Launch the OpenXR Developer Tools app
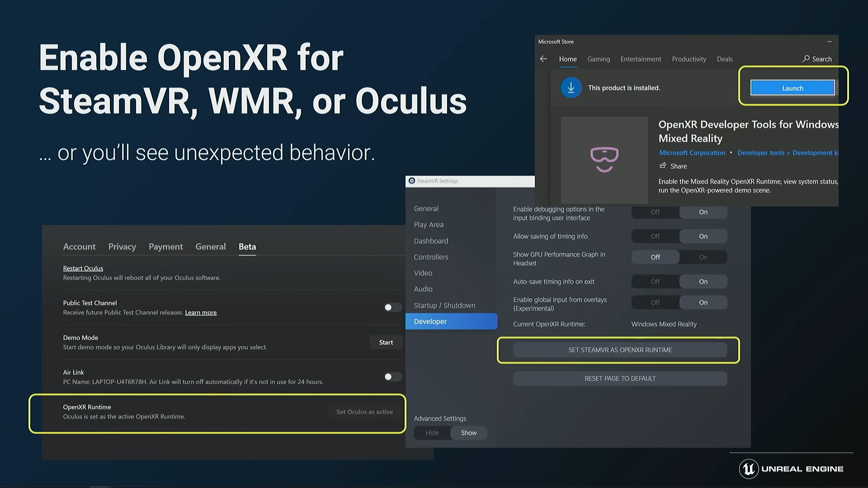This screenshot has width=868, height=488. tap(792, 88)
